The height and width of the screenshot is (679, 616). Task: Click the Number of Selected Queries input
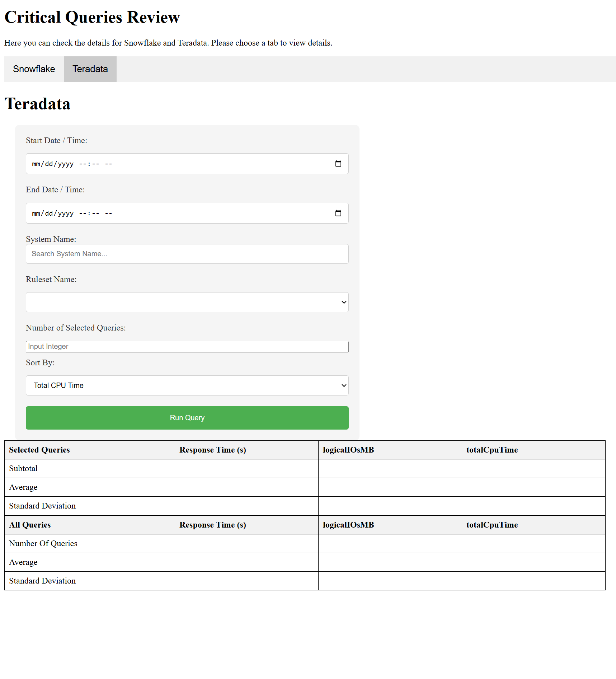click(x=187, y=347)
